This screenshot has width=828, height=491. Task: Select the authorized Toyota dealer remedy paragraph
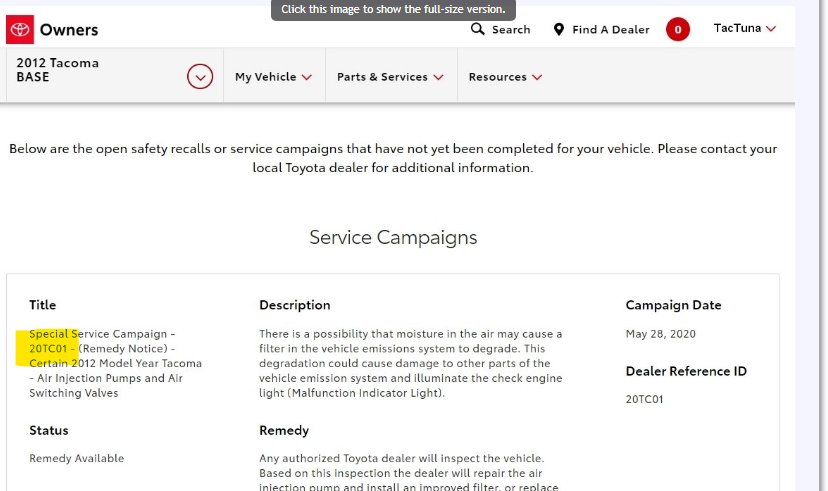pyautogui.click(x=409, y=472)
